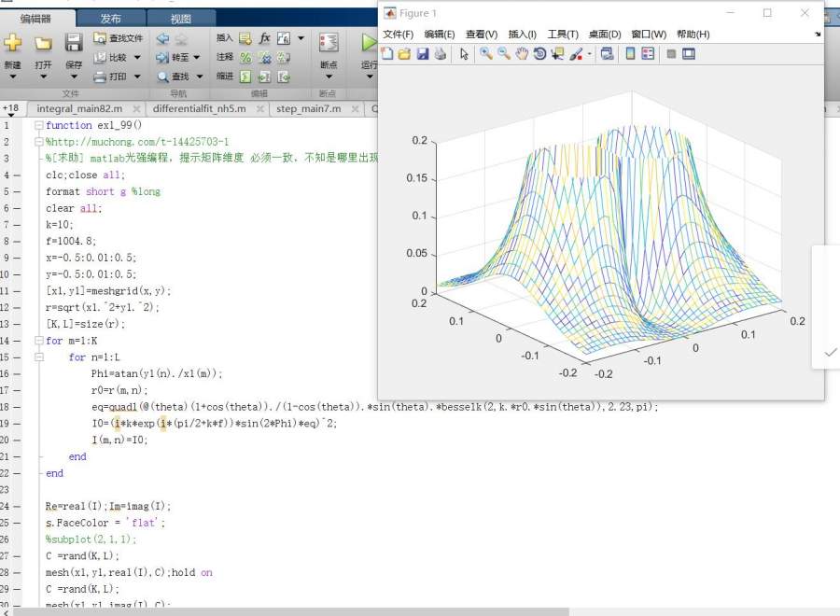840x616 pixels.
Task: Choose the Zoom In magnifier tool
Action: pos(485,54)
